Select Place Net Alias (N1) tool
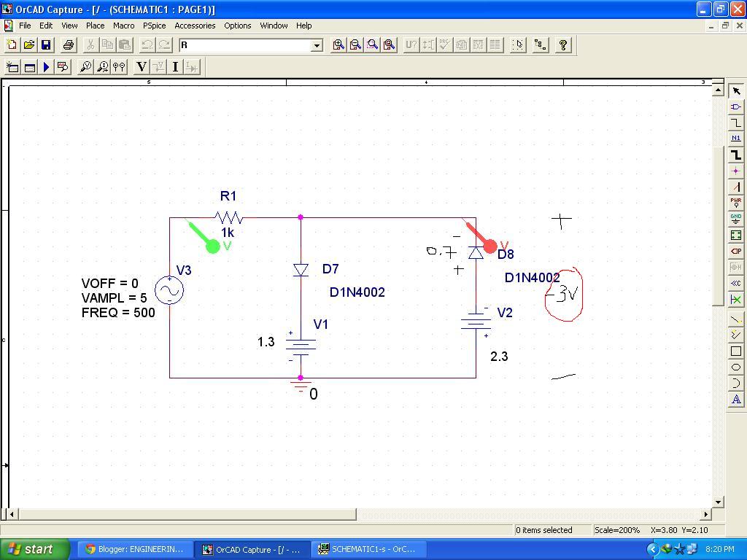 tap(736, 139)
